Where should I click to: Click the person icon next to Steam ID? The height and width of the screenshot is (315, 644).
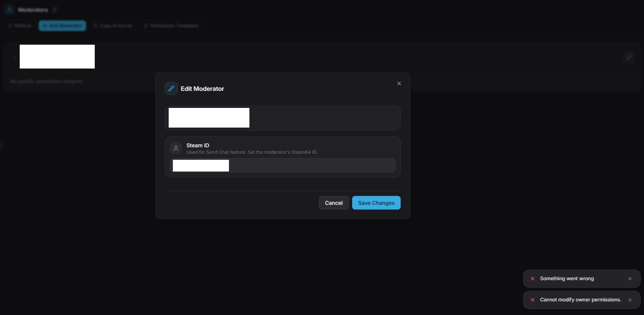176,148
